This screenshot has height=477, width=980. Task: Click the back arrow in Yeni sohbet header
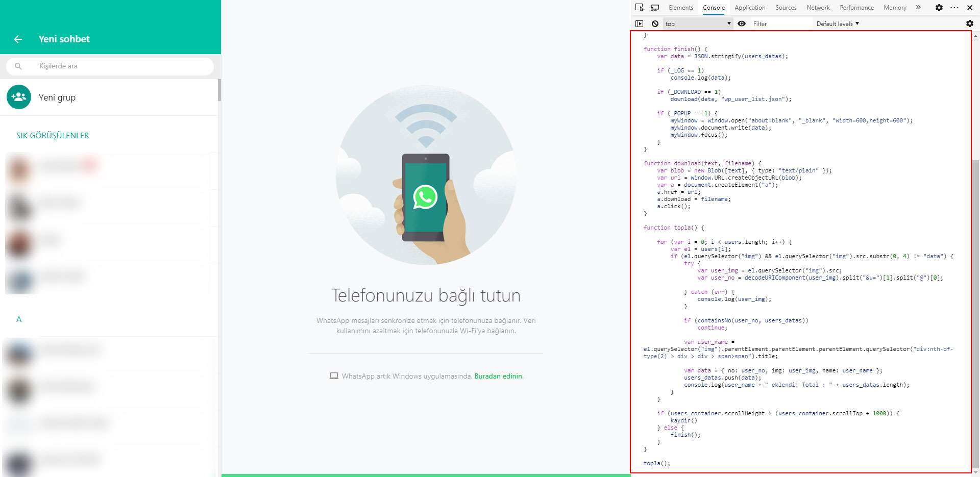pos(18,39)
